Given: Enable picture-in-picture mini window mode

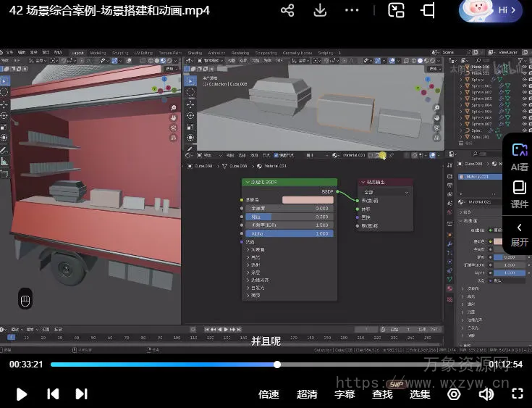Looking at the screenshot, I should (396, 11).
